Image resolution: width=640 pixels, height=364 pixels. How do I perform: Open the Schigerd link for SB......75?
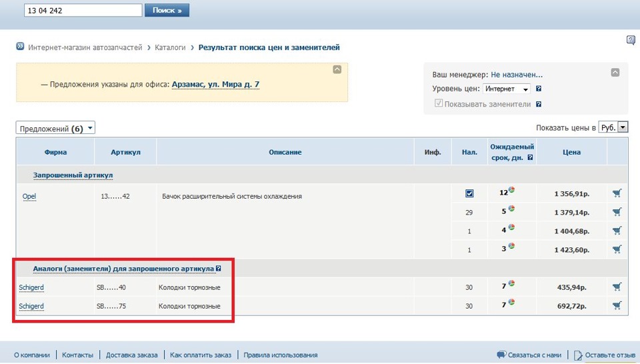tap(31, 306)
